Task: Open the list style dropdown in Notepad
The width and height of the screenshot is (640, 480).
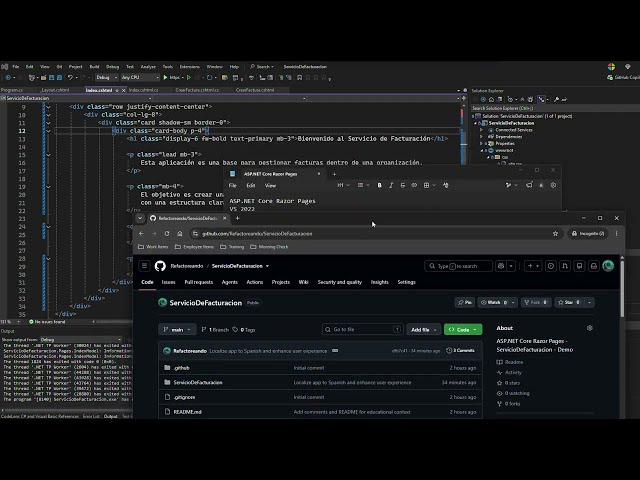Action: coord(363,185)
